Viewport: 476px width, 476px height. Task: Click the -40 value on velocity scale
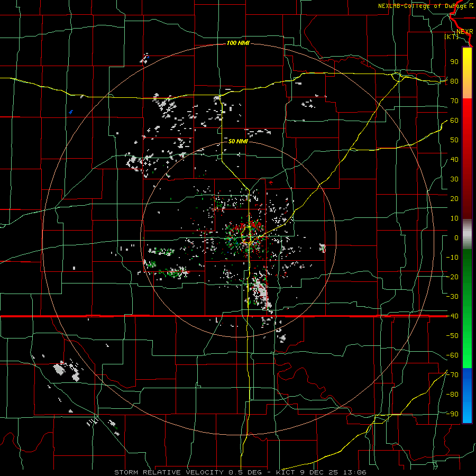[452, 316]
